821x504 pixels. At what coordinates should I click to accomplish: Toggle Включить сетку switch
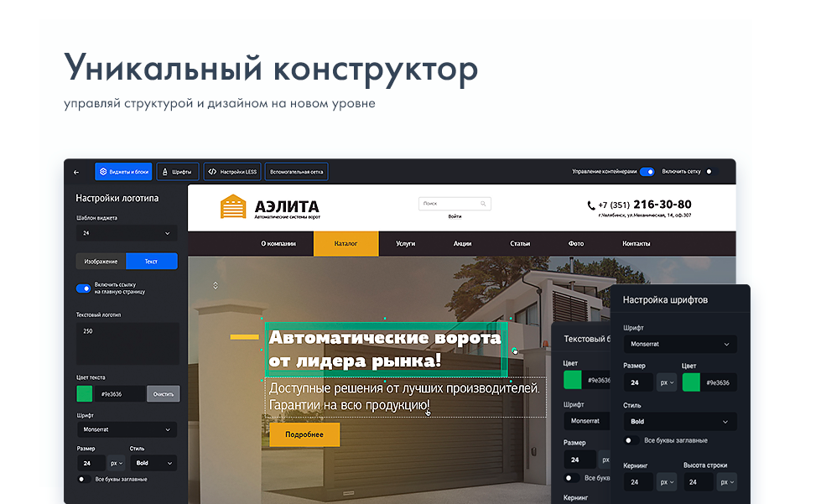click(711, 172)
